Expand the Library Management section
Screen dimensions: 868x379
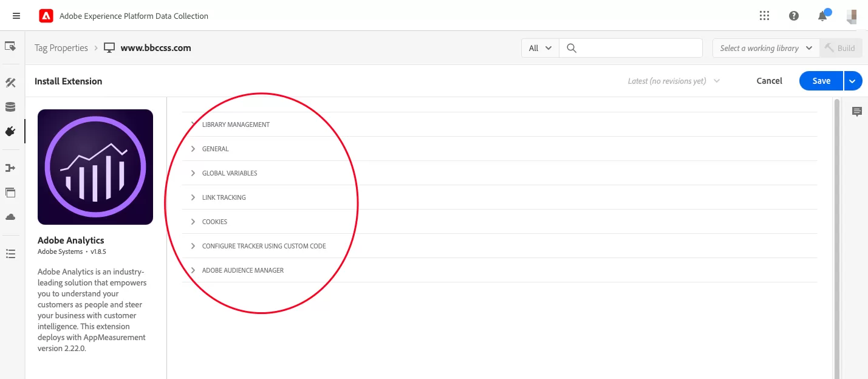(x=500, y=125)
